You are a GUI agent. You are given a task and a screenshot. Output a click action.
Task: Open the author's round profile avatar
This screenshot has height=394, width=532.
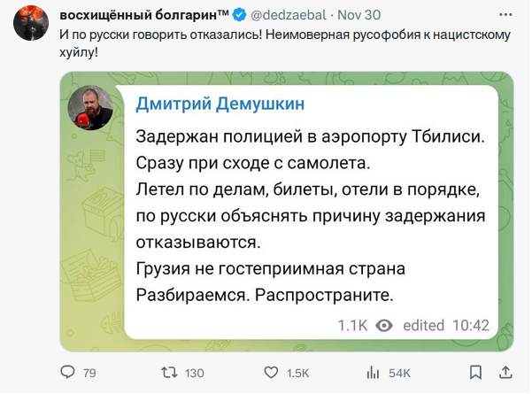pos(31,23)
